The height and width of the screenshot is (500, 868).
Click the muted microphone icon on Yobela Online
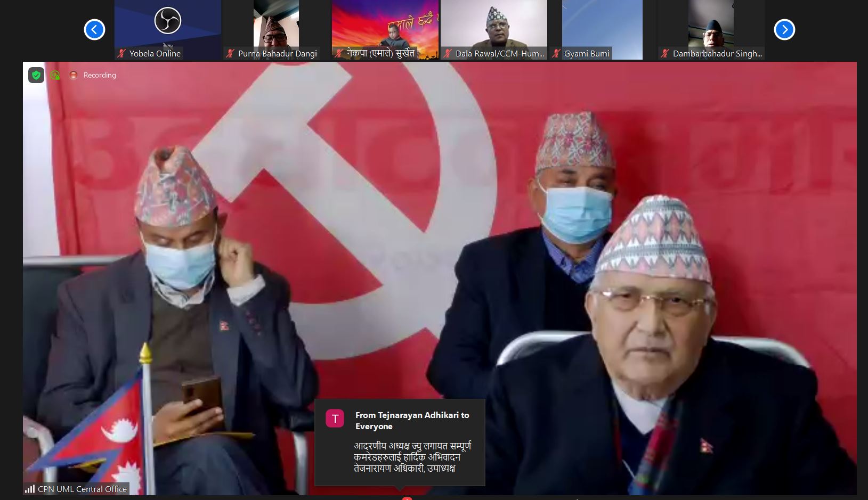[x=123, y=54]
